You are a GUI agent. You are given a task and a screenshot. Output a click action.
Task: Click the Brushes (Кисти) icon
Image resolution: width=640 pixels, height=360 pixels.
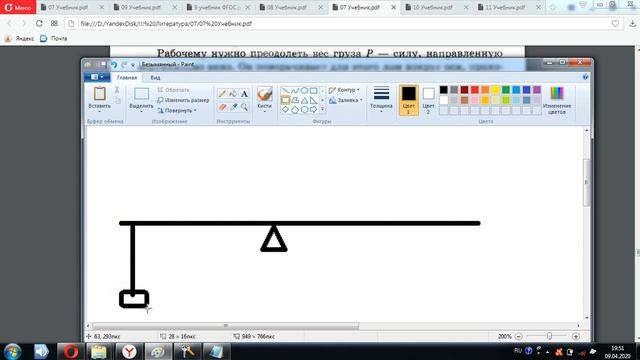pyautogui.click(x=264, y=94)
